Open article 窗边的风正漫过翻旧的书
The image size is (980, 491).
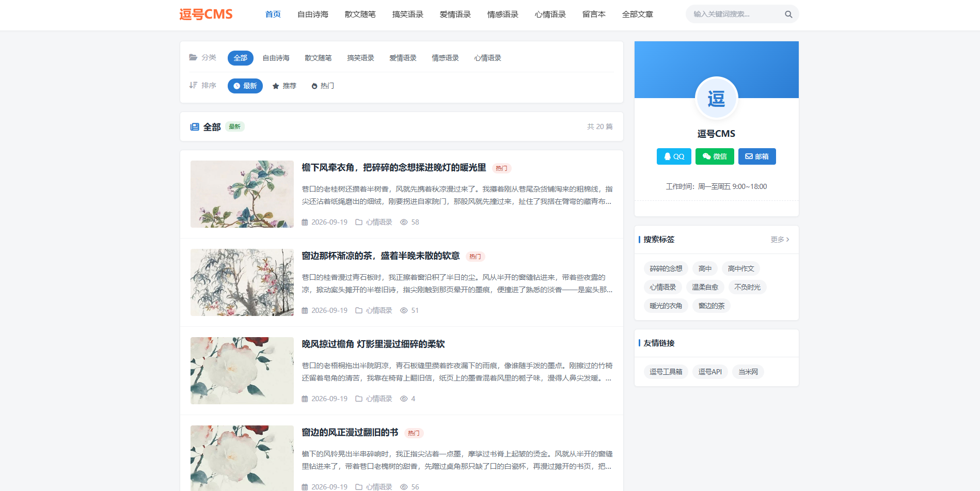(350, 433)
